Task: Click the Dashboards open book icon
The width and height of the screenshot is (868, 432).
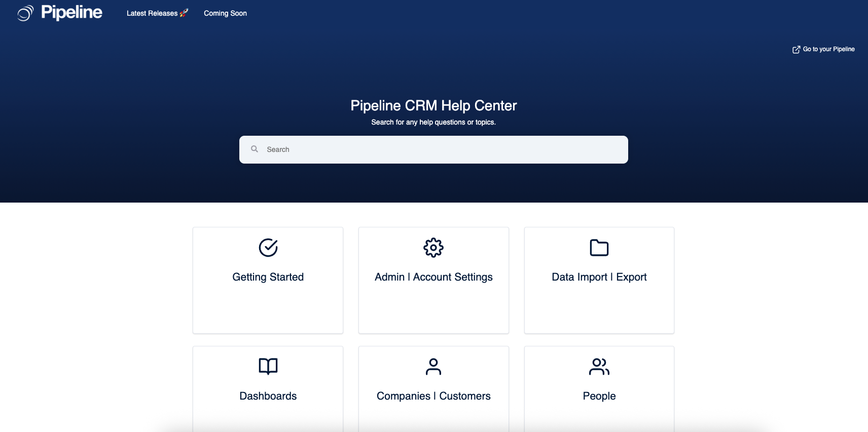Action: click(268, 366)
